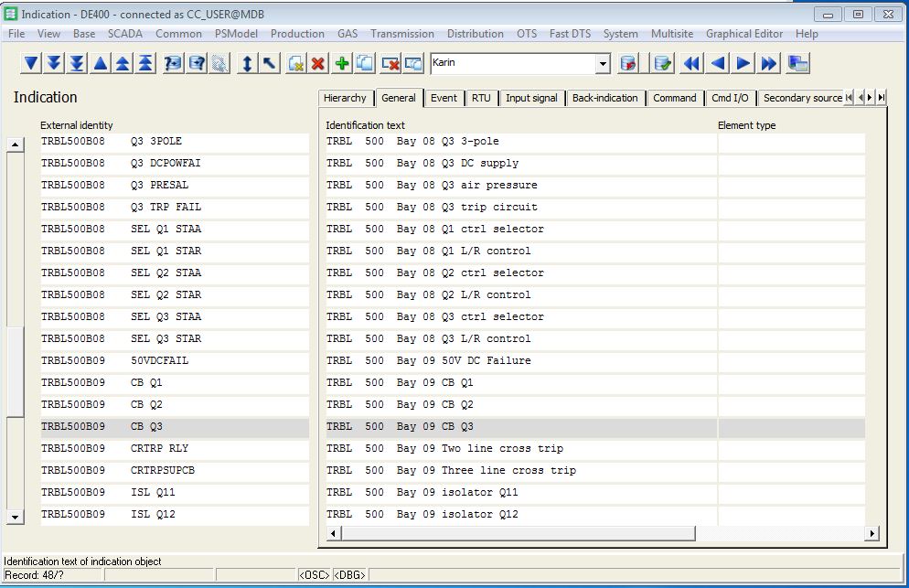The height and width of the screenshot is (588, 909).
Task: Open the SCADA menu
Action: tap(125, 34)
